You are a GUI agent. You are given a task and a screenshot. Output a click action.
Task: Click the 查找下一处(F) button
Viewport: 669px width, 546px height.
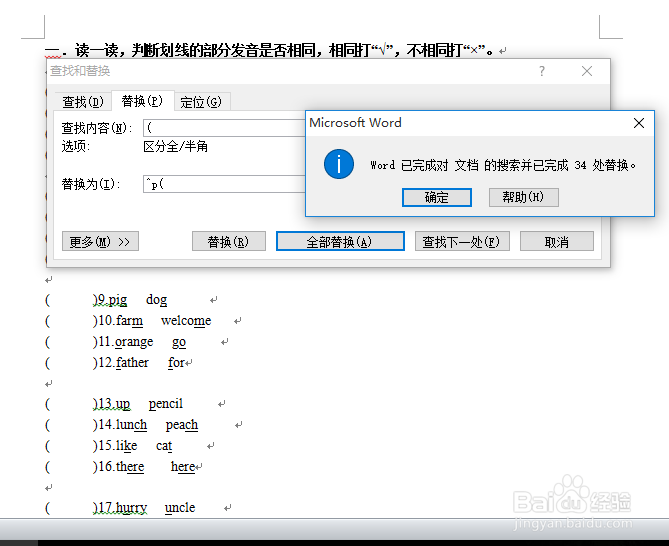coord(462,241)
